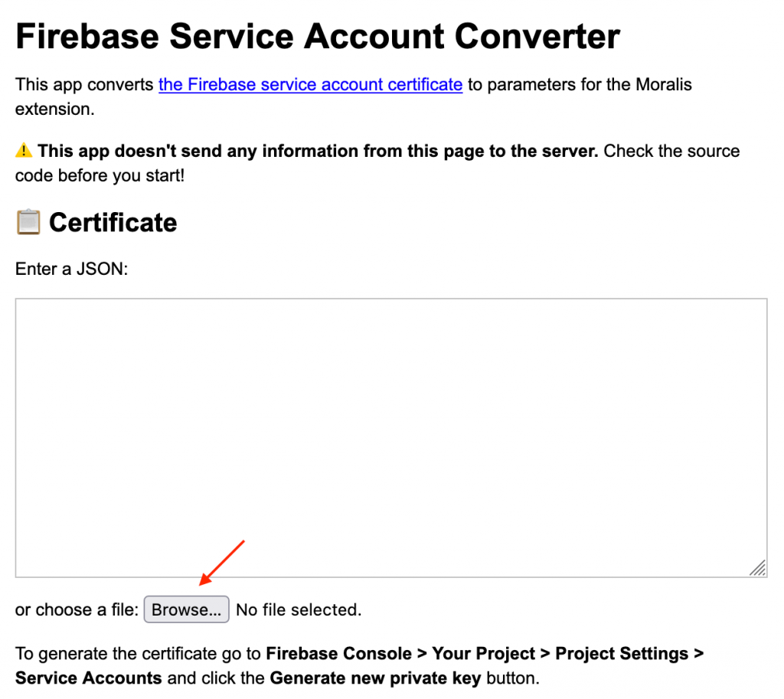
Task: Click the "Enter a JSON:" label
Action: pyautogui.click(x=71, y=269)
